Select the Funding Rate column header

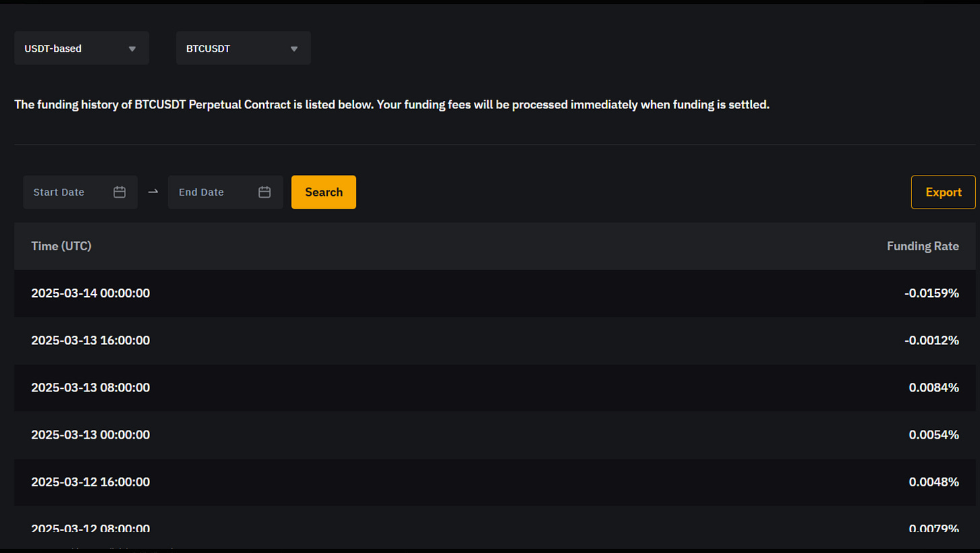pyautogui.click(x=923, y=246)
